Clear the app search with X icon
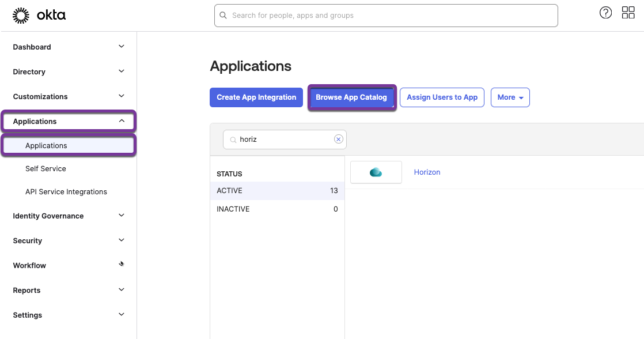 tap(339, 139)
